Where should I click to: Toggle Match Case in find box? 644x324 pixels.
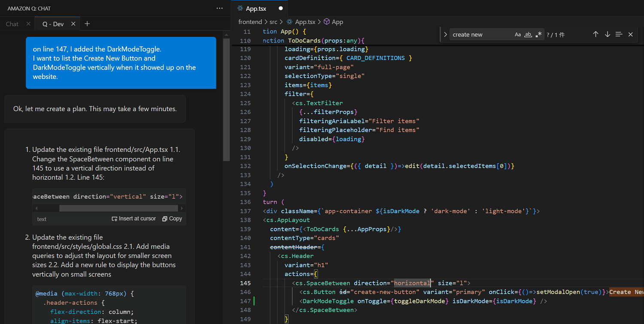(x=518, y=35)
